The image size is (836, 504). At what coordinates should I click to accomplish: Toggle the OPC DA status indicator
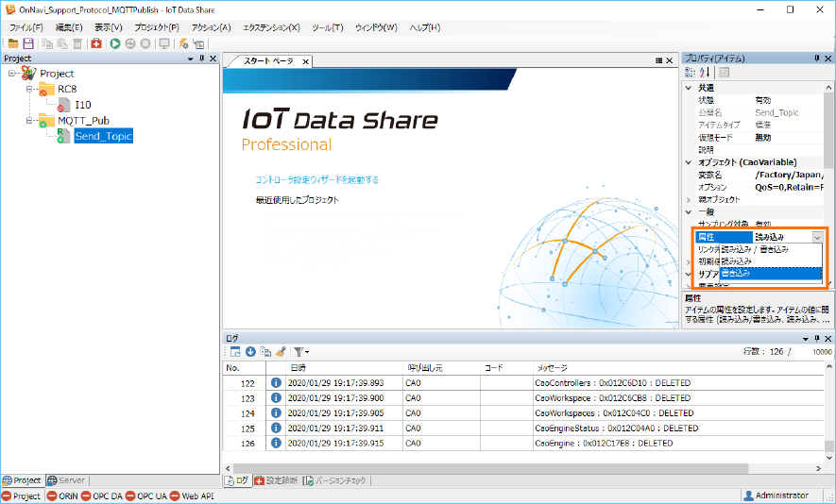[102, 496]
